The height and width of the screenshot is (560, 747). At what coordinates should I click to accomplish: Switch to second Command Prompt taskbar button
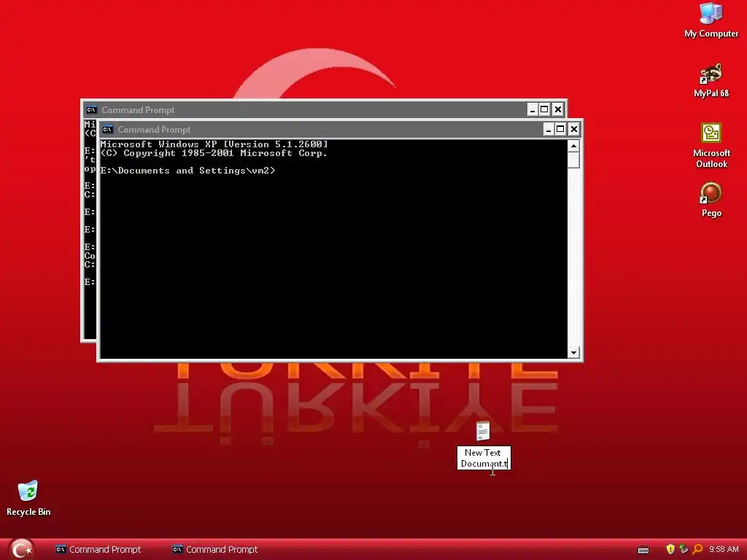coord(215,550)
